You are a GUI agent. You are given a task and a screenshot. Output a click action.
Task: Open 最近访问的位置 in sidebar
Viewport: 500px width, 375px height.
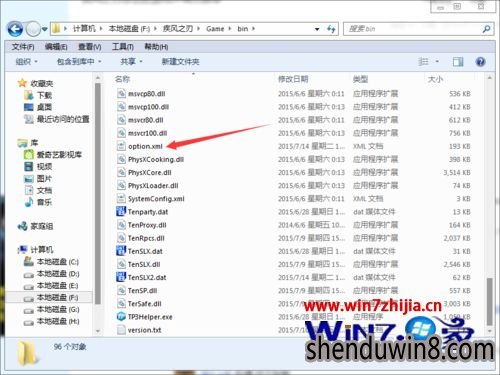tap(57, 119)
